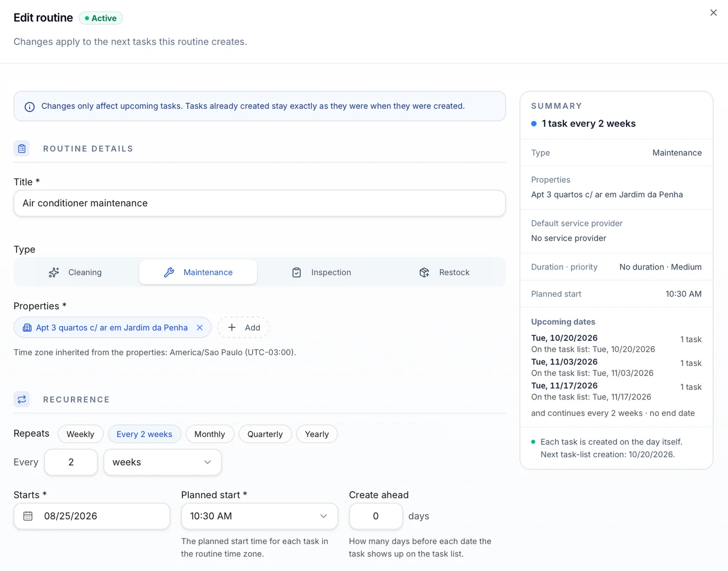728x571 pixels.
Task: Click the Every interval number field
Action: pos(71,462)
